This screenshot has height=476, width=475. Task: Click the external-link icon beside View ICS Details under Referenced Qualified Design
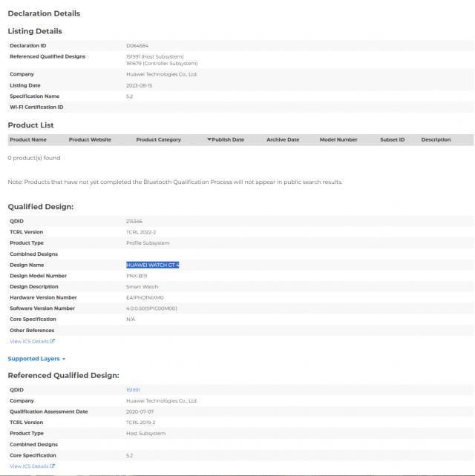(53, 466)
